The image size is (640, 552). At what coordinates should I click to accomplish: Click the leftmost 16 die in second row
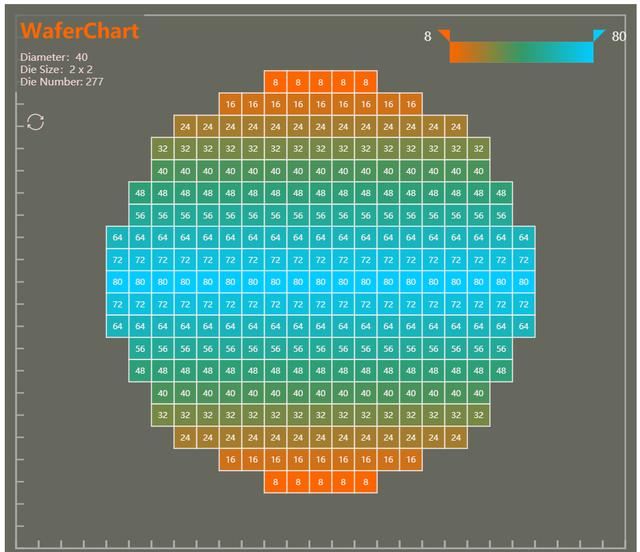231,104
